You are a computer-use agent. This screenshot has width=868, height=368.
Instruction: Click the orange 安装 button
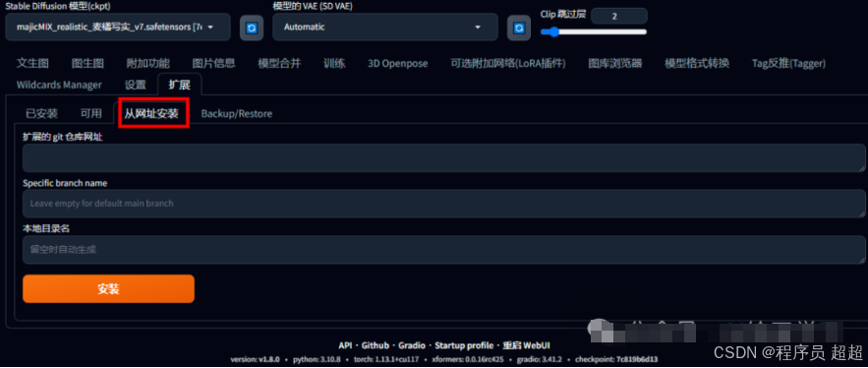[108, 288]
